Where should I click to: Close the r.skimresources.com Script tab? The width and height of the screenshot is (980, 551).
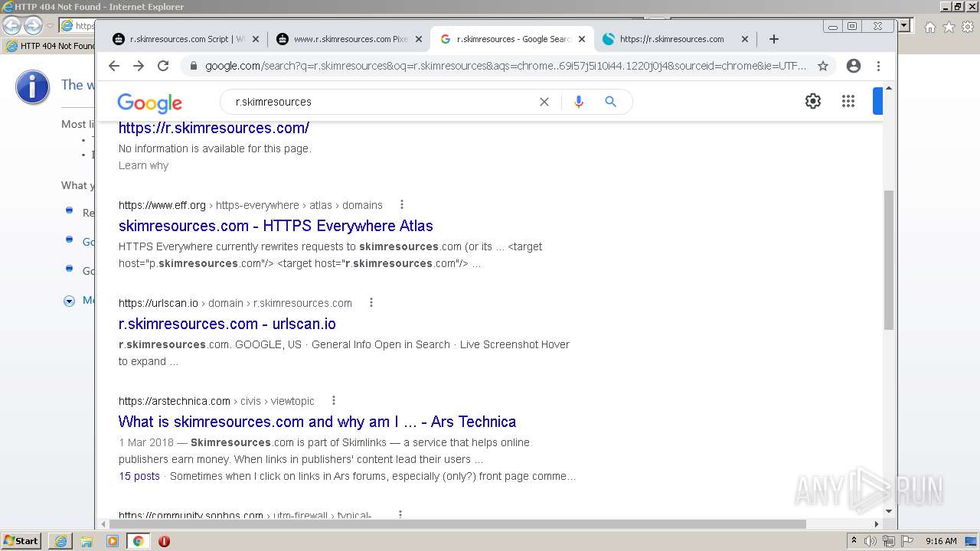coord(256,39)
